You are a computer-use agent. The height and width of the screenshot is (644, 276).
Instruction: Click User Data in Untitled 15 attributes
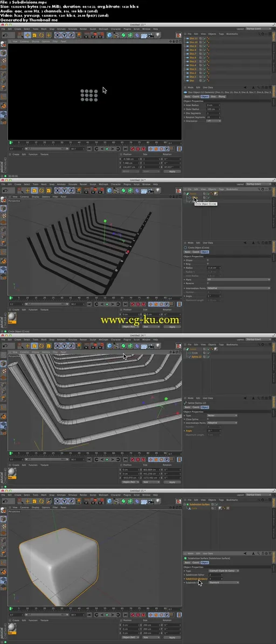pos(208,553)
